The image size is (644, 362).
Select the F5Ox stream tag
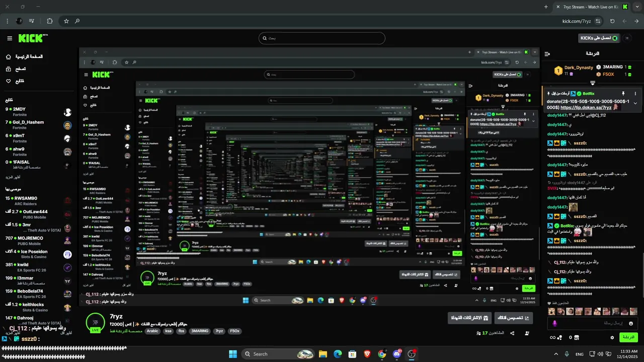click(x=234, y=331)
